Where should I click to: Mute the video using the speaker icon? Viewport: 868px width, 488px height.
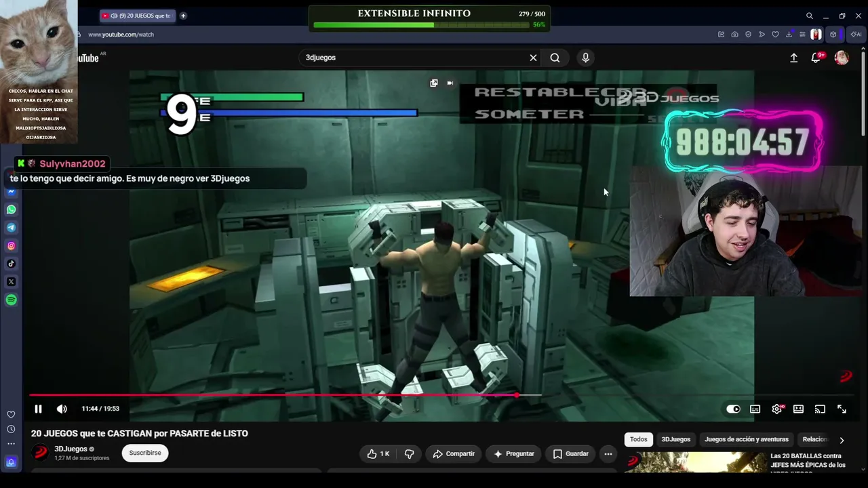click(62, 409)
